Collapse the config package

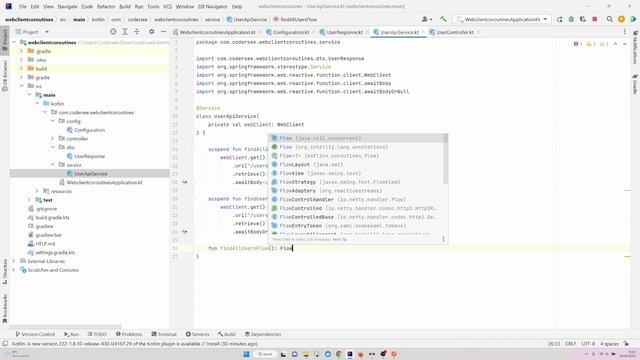point(53,121)
